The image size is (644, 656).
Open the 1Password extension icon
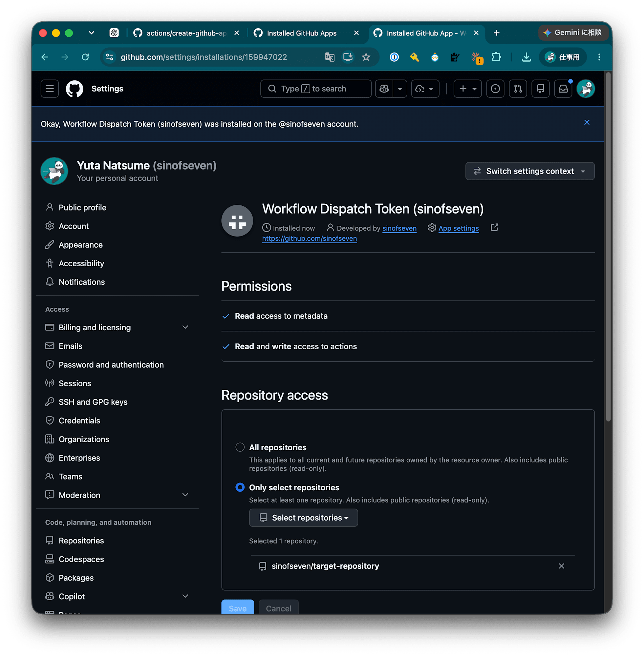(394, 57)
